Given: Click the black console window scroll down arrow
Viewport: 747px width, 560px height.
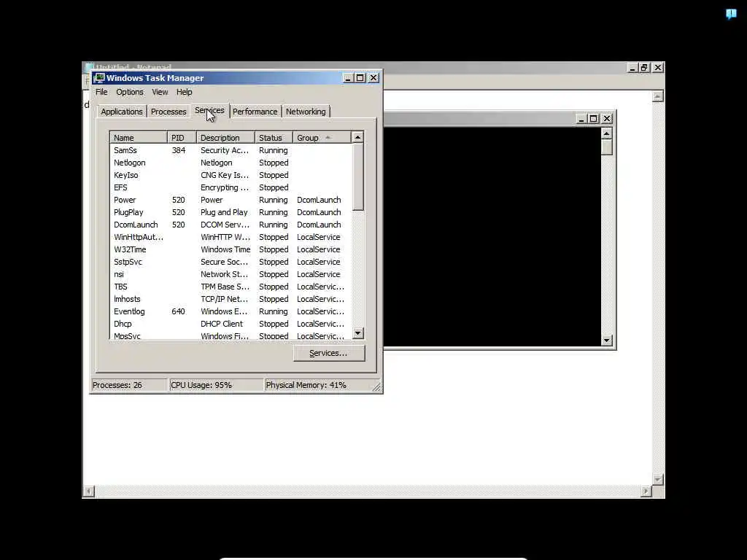Looking at the screenshot, I should (606, 340).
